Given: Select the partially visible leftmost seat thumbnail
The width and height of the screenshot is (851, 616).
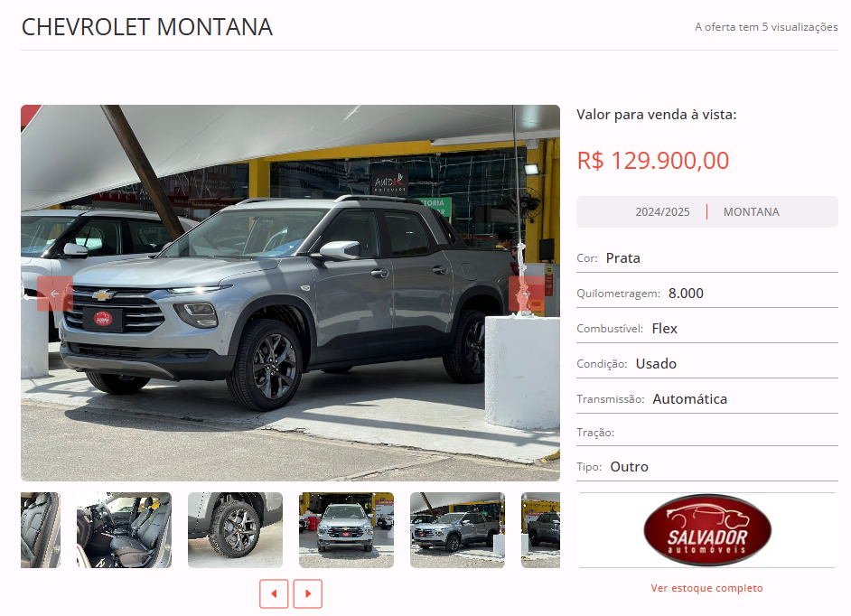Looking at the screenshot, I should coord(41,530).
